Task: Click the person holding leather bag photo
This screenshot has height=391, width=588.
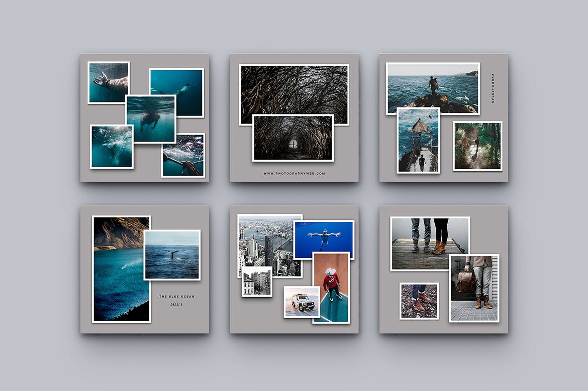Action: 474,288
